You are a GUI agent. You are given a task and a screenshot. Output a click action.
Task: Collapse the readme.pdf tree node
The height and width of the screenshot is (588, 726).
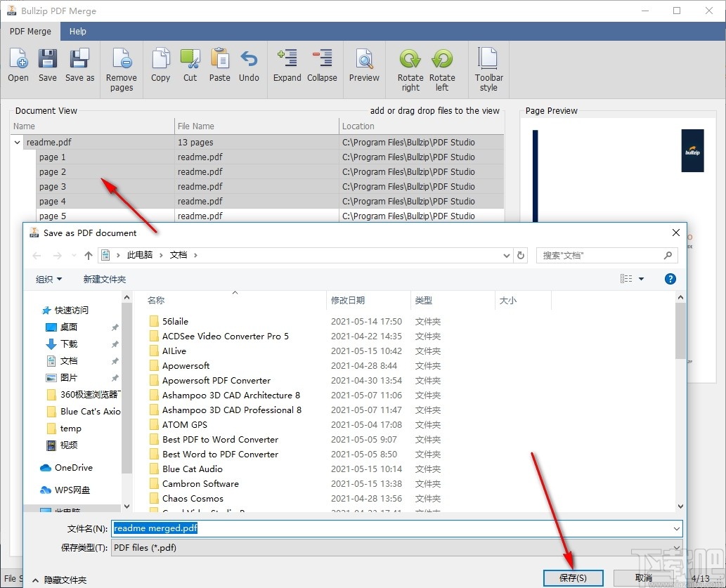click(16, 142)
